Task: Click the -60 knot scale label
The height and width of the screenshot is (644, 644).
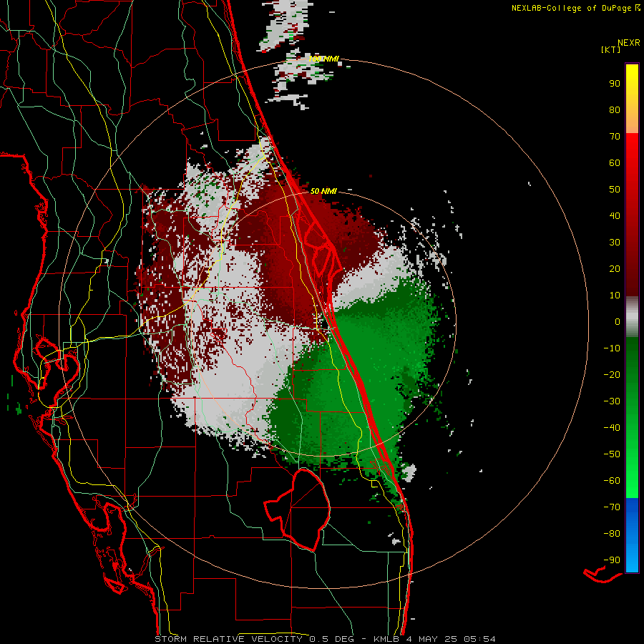Action: pyautogui.click(x=612, y=481)
